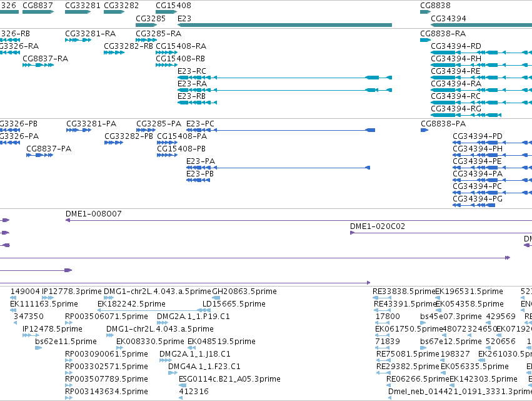Select protein E23-PA label
The image size is (532, 401).
point(201,161)
